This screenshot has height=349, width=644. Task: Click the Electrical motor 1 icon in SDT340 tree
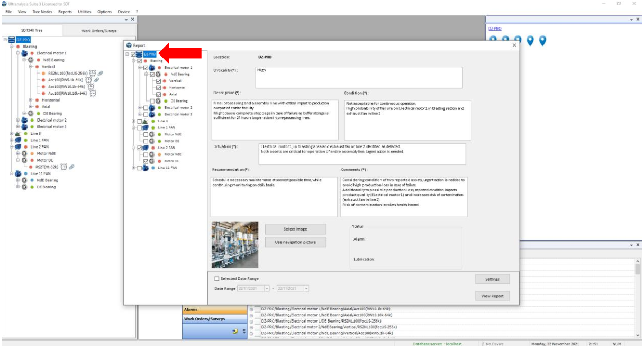point(24,53)
